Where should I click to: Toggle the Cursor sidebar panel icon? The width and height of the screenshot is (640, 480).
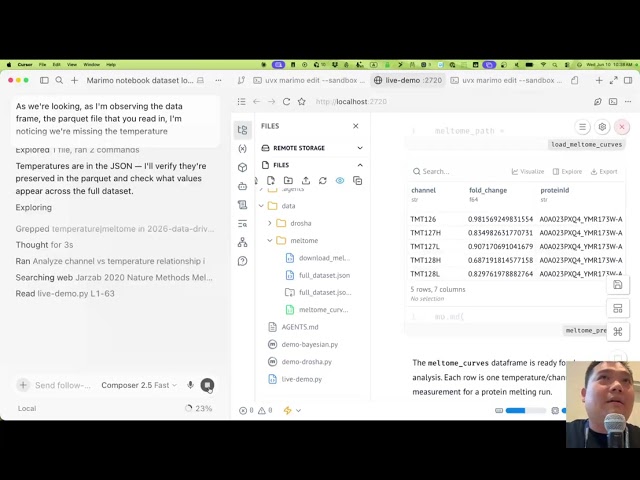pos(44,80)
